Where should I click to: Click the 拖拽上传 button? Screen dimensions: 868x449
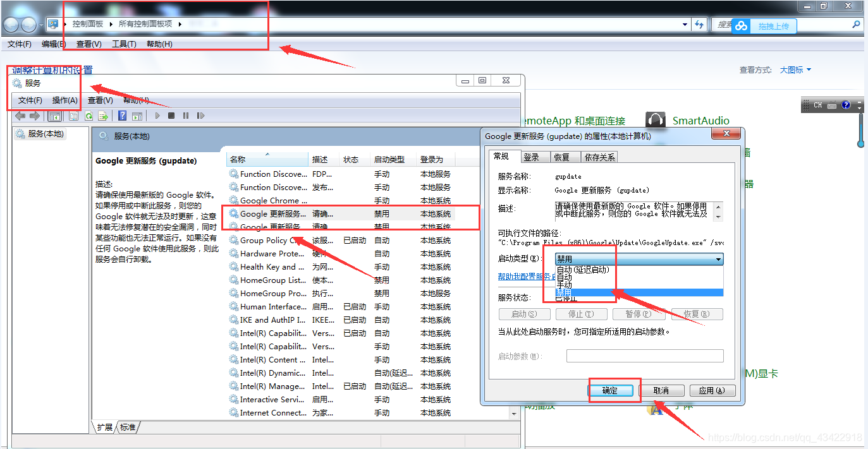(x=774, y=26)
